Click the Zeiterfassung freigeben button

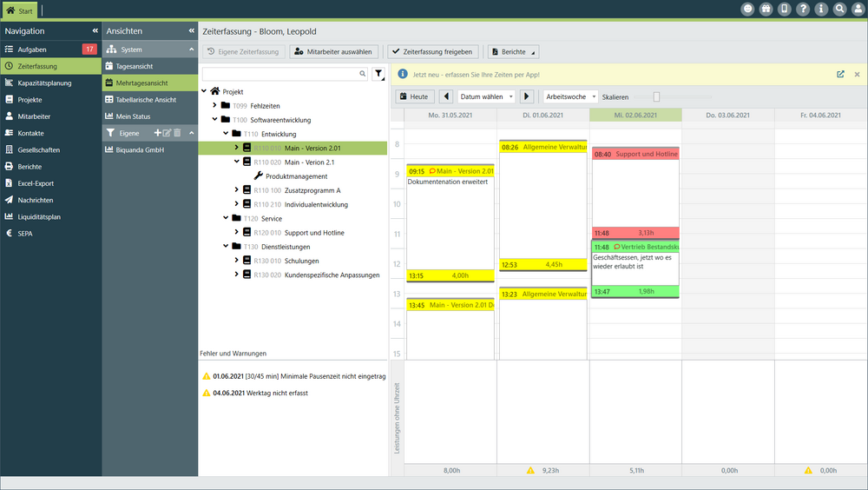[432, 52]
